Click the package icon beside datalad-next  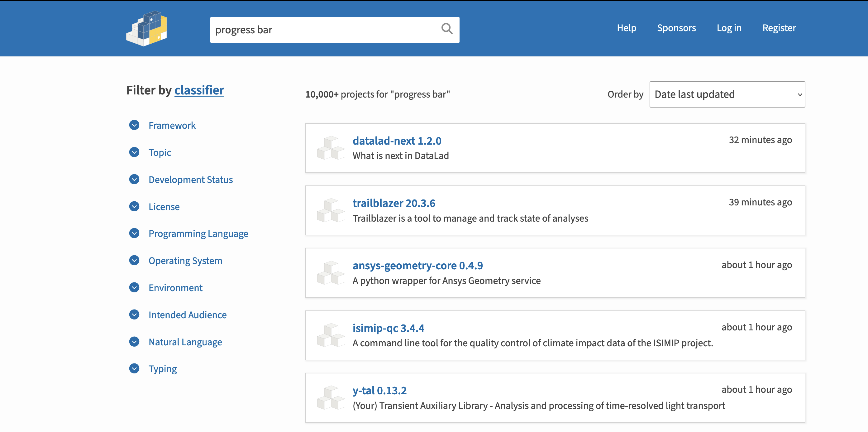click(331, 148)
